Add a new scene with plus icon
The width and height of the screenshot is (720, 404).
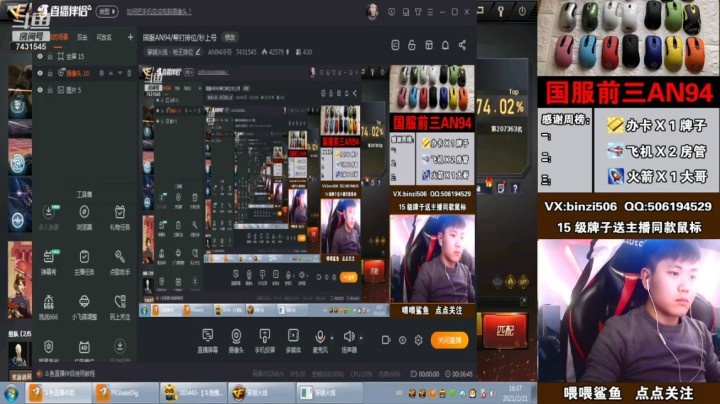130,37
